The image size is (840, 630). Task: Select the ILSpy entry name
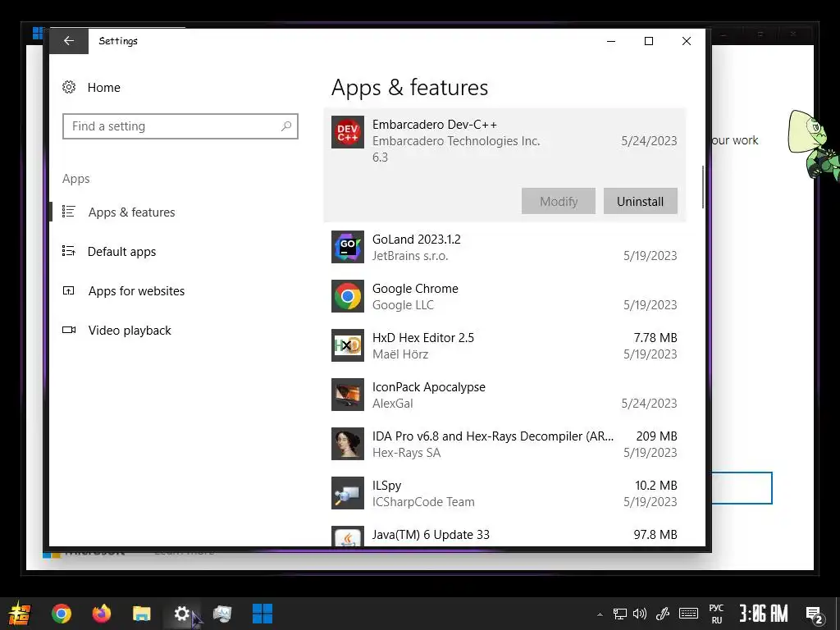point(387,486)
